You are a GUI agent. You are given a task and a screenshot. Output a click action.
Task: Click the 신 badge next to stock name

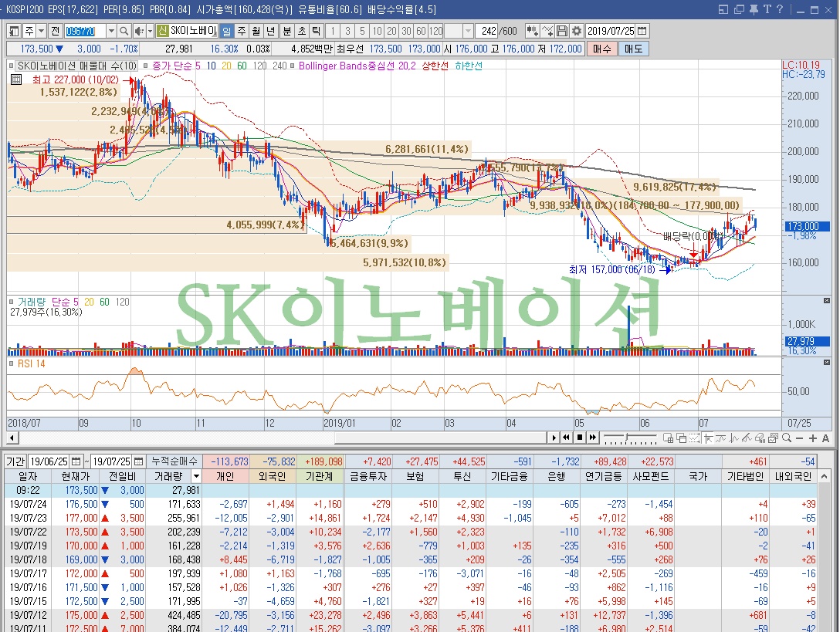(x=162, y=31)
